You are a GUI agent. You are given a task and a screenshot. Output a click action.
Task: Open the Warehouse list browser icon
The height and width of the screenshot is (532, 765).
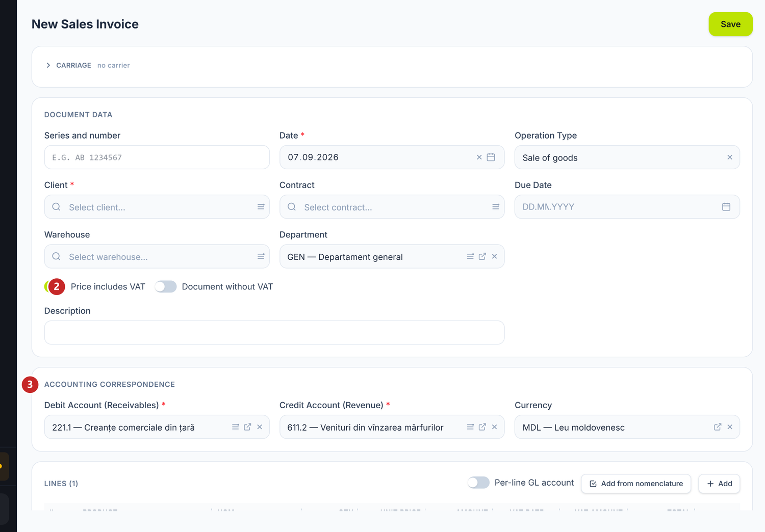click(261, 256)
